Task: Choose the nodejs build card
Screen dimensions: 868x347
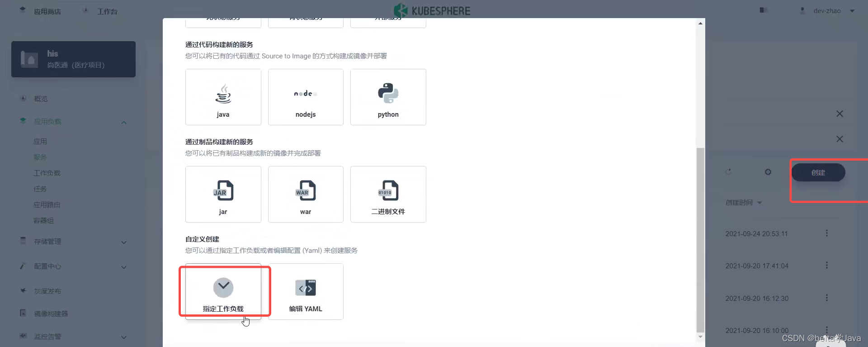Action: tap(306, 97)
